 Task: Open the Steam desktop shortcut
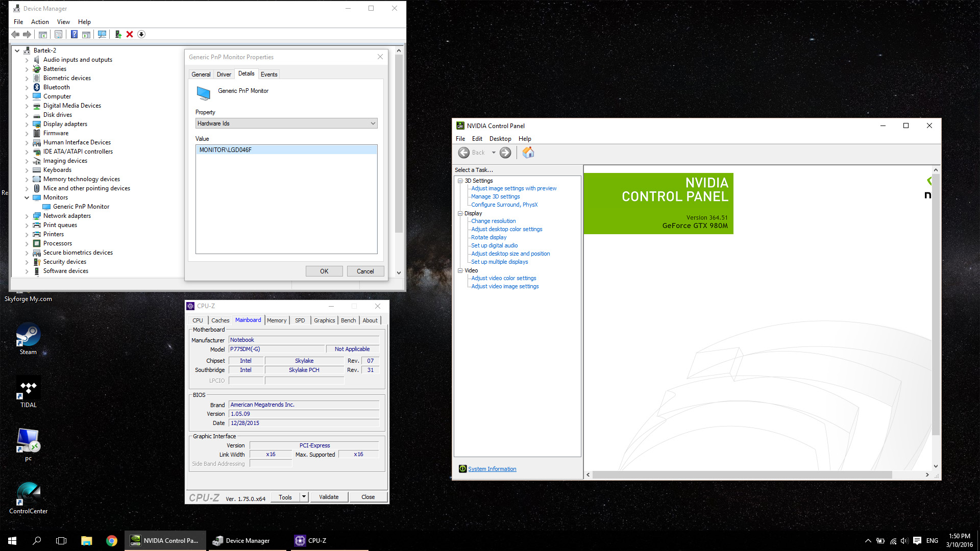tap(28, 339)
